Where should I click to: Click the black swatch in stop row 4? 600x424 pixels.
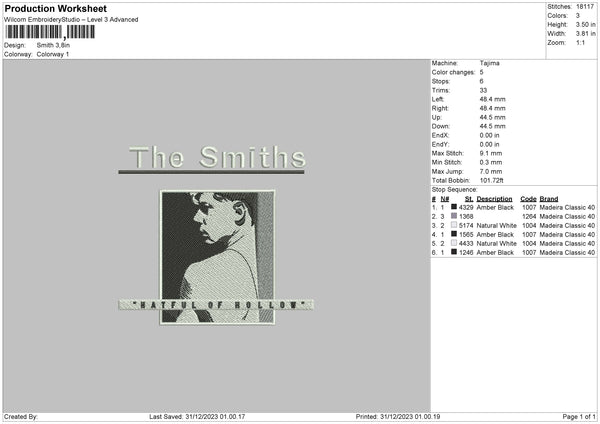click(454, 234)
